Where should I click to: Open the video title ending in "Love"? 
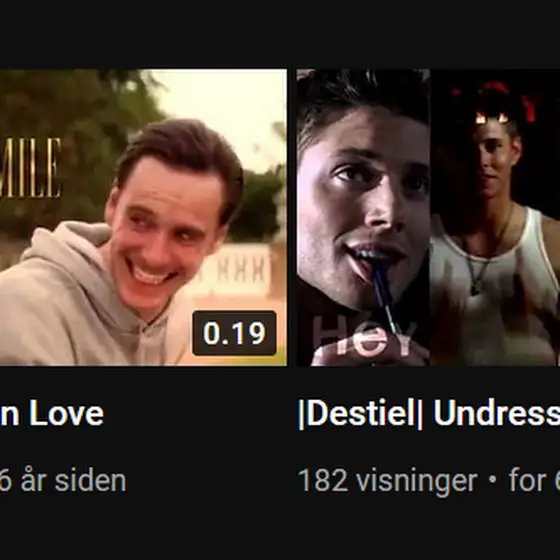[52, 414]
